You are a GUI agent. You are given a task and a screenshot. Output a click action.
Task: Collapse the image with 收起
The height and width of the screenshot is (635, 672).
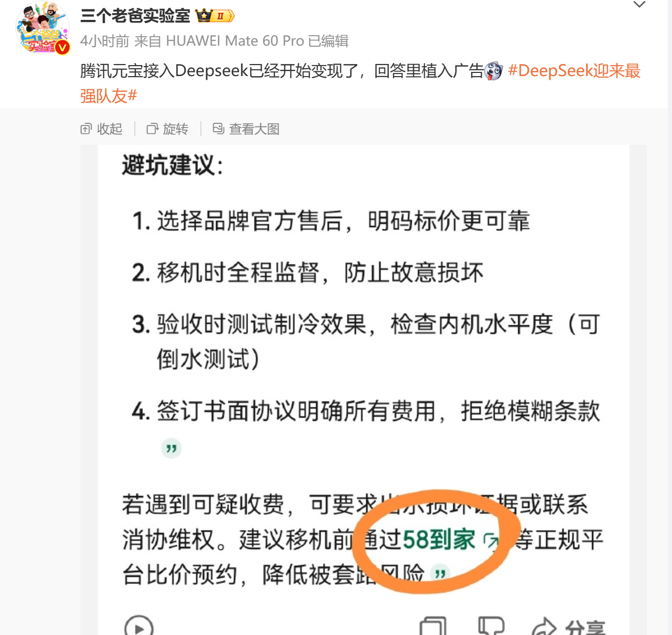(102, 129)
